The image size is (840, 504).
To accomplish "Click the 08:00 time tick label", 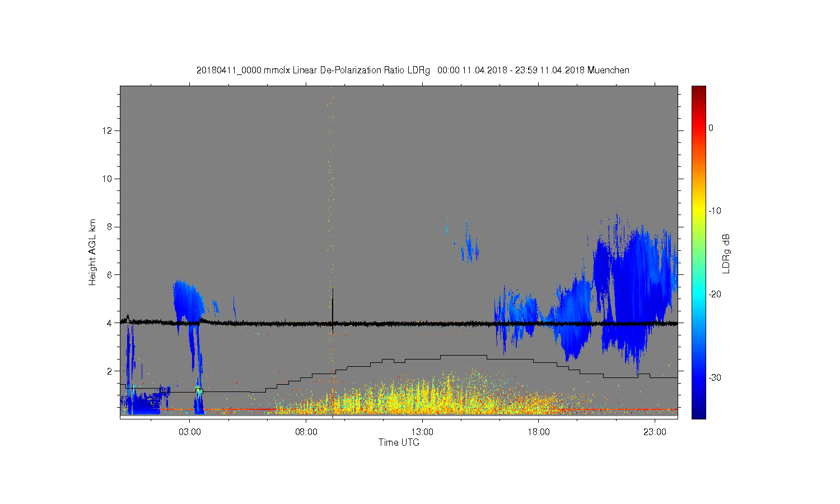I will coord(306,432).
